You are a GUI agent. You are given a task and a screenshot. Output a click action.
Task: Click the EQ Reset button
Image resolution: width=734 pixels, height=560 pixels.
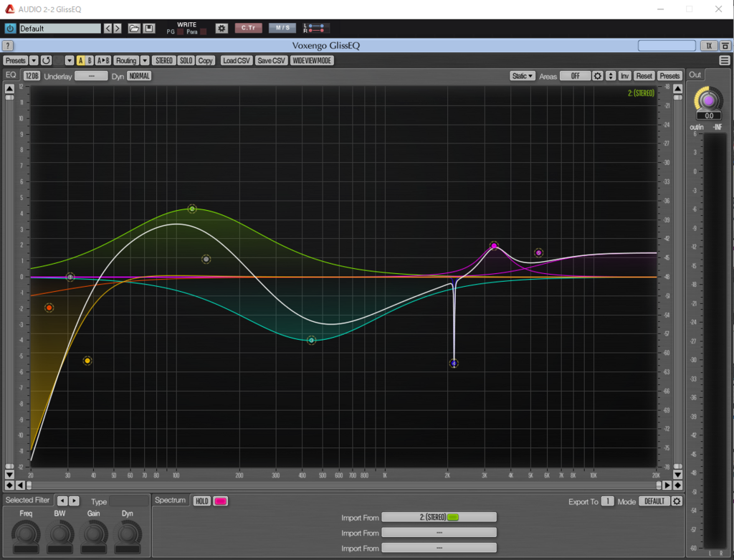click(644, 76)
